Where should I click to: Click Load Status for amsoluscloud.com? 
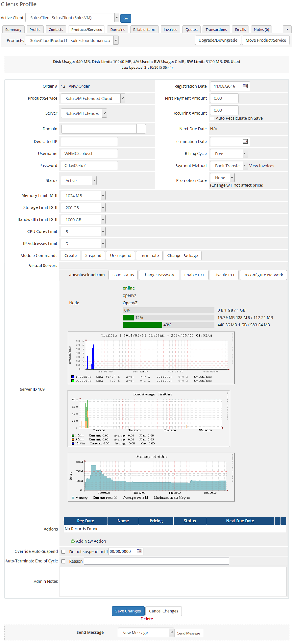coord(123,275)
